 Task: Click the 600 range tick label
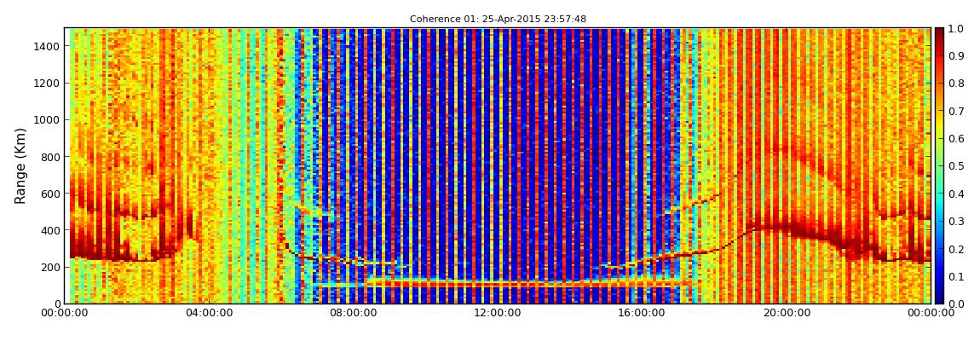(x=50, y=194)
